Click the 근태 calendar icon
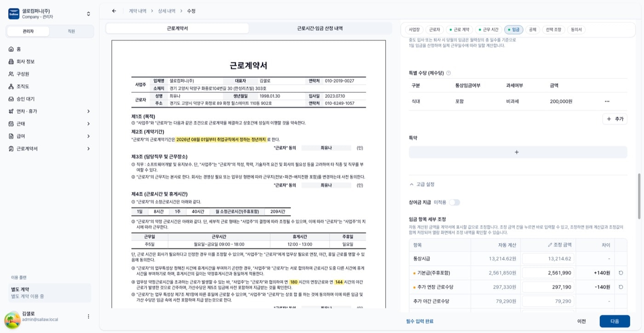 click(x=11, y=123)
